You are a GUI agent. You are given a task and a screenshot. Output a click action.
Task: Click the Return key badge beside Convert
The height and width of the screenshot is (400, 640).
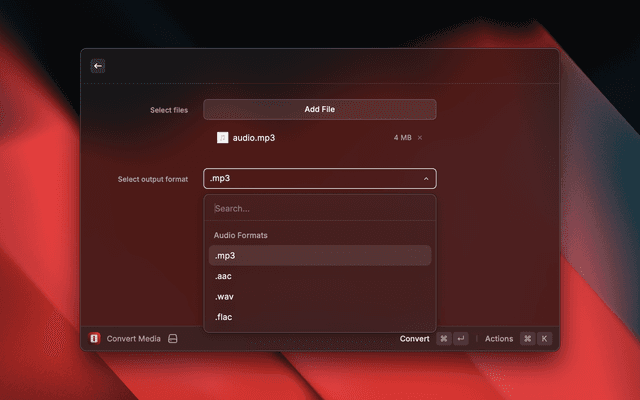pyautogui.click(x=461, y=339)
